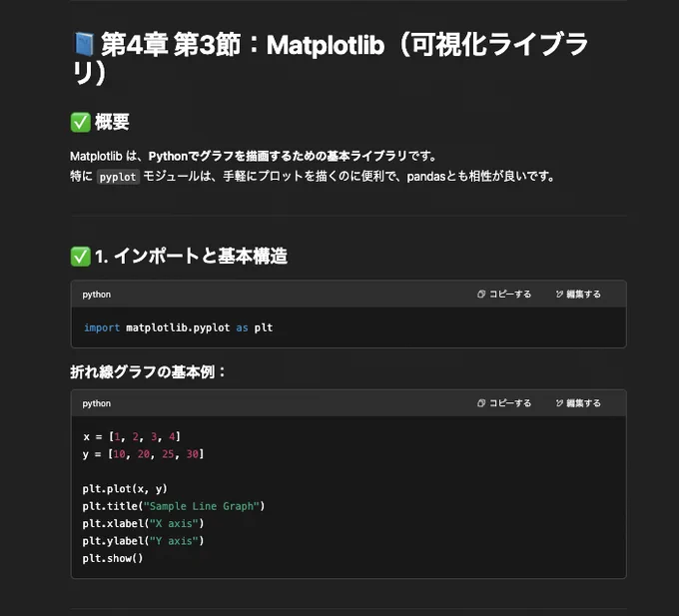This screenshot has width=679, height=616.
Task: Click the plt.ylabel("Y axis") line
Action: click(x=144, y=541)
